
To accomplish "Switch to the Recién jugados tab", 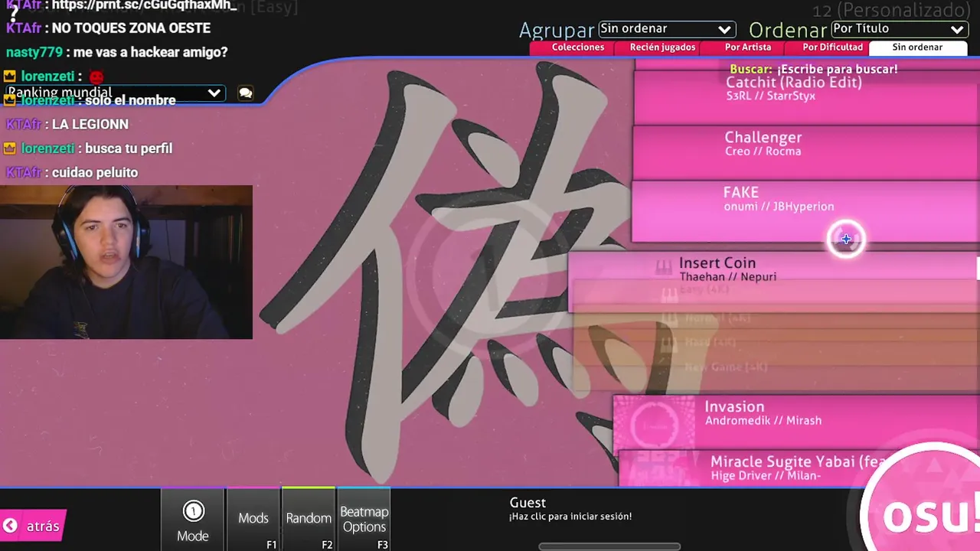I will pyautogui.click(x=662, y=47).
